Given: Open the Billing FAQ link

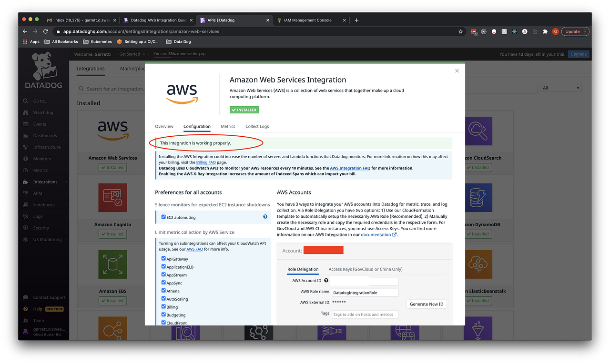Looking at the screenshot, I should coord(205,162).
